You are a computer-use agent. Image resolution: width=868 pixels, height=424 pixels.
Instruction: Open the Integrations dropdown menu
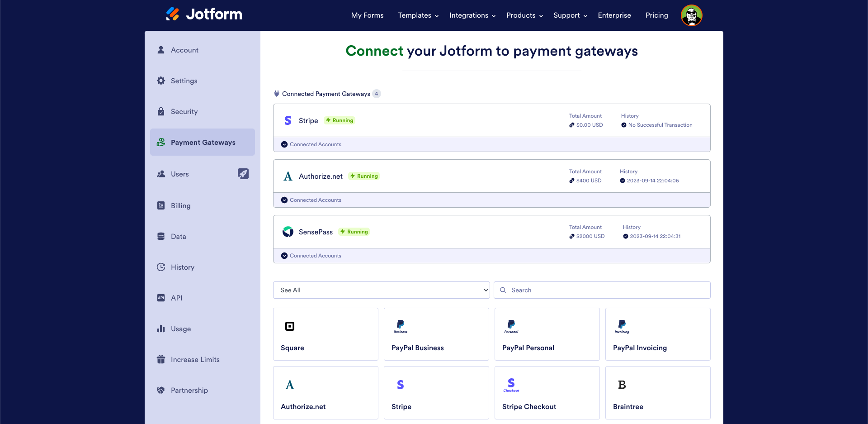[472, 15]
